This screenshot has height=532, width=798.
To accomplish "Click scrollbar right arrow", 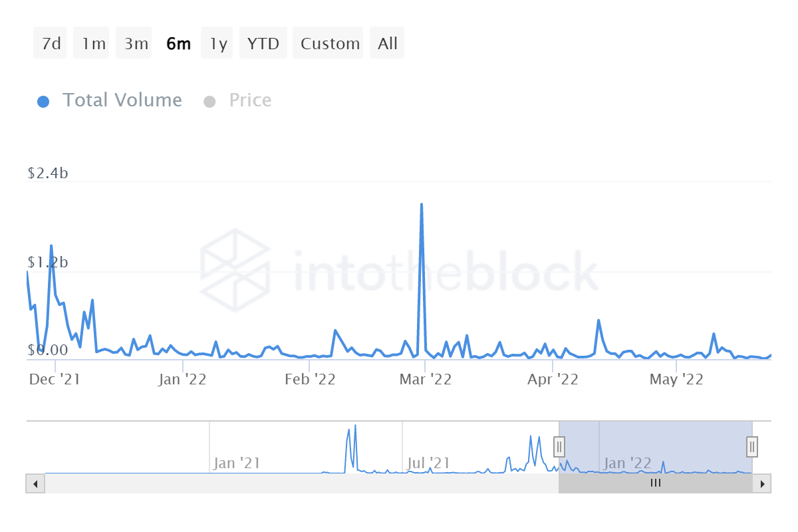I will click(x=762, y=483).
